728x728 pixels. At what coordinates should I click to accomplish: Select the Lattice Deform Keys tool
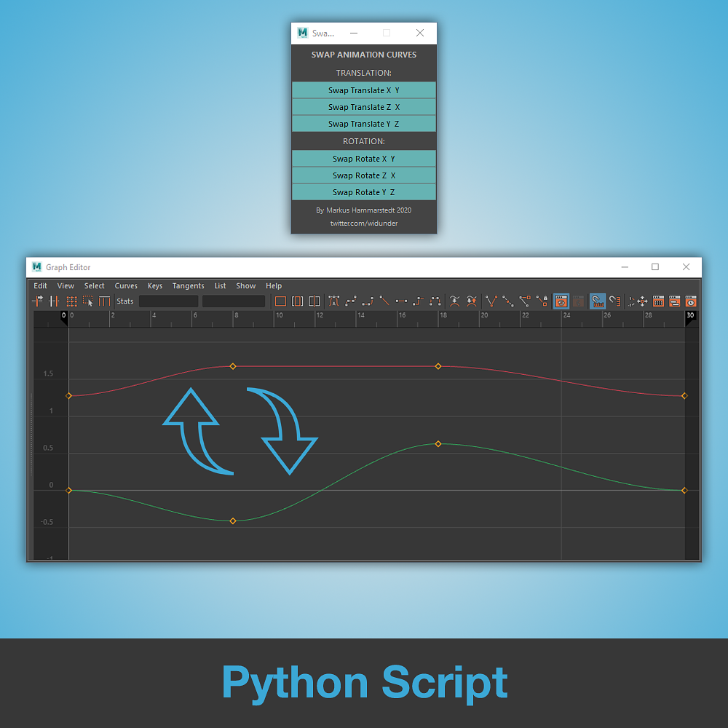tap(70, 301)
